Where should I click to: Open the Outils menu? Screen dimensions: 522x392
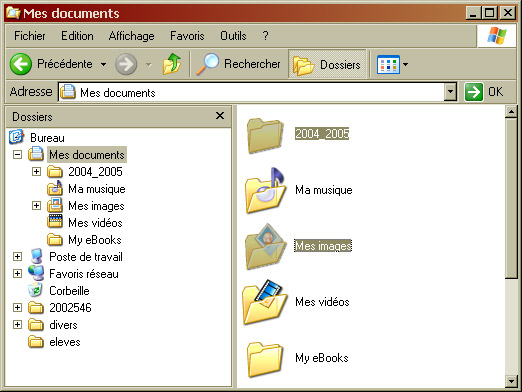[x=233, y=36]
